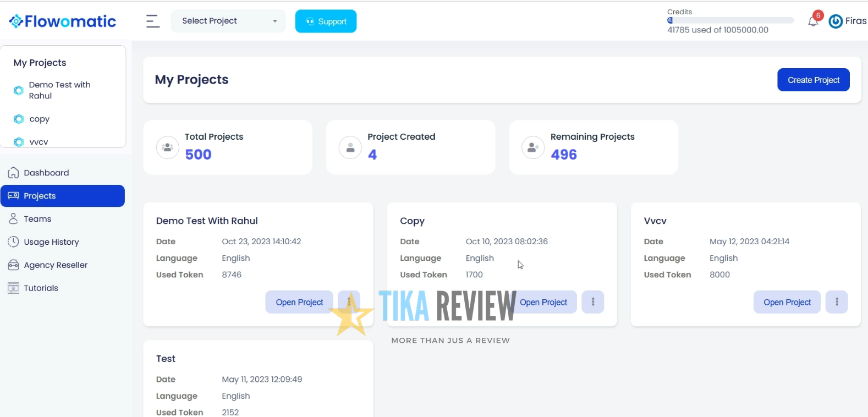Click the Teams person icon
This screenshot has width=868, height=417.
(x=14, y=219)
